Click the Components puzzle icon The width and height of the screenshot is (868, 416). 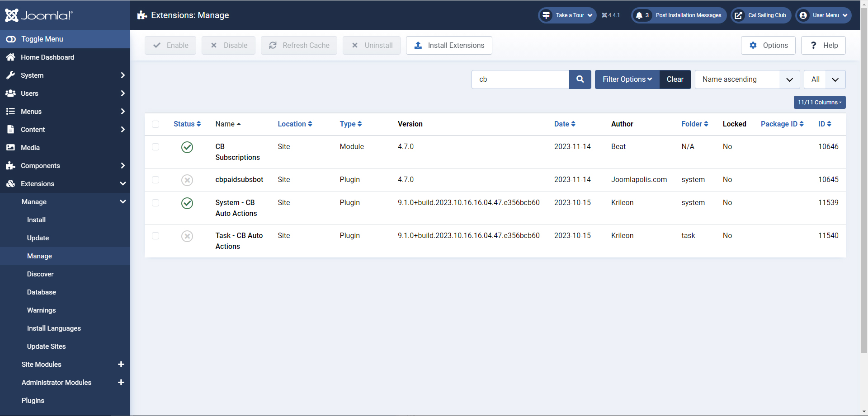[x=10, y=166]
